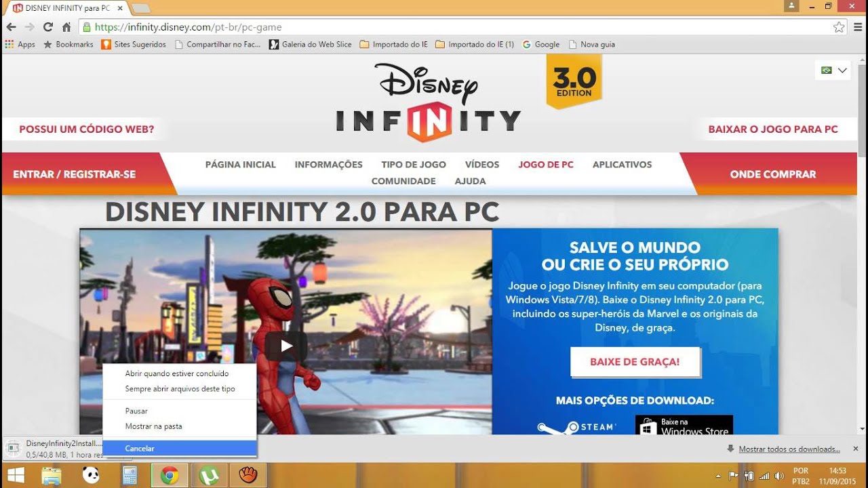Click the browser forward arrow

pos(29,27)
